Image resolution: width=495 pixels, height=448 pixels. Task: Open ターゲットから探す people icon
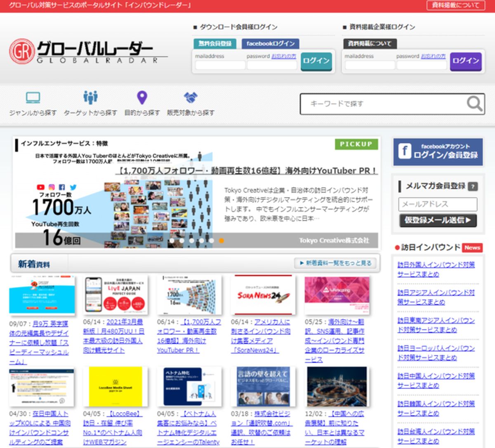pos(90,97)
